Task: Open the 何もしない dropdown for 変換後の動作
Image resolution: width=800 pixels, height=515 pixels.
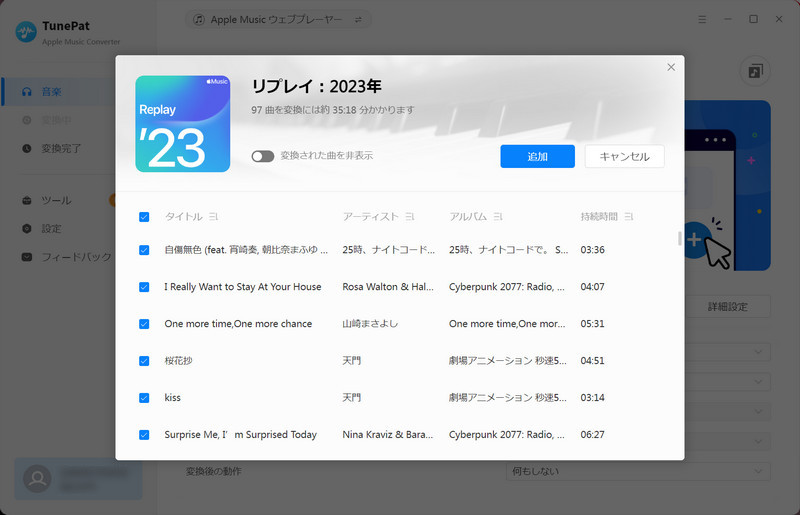Action: coord(638,471)
